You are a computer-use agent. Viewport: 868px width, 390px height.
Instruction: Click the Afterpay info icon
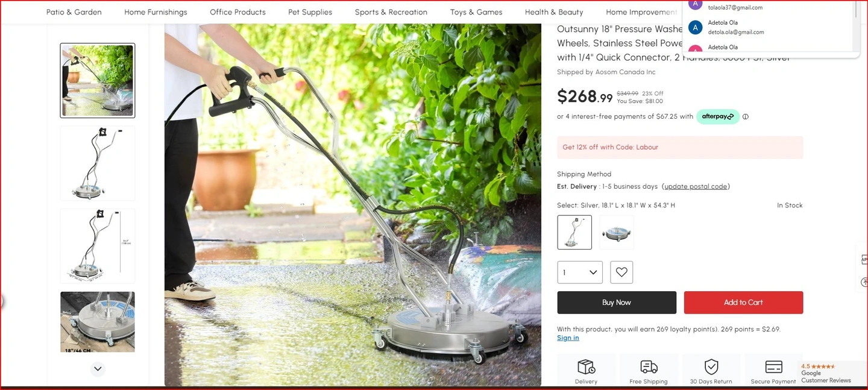tap(746, 117)
